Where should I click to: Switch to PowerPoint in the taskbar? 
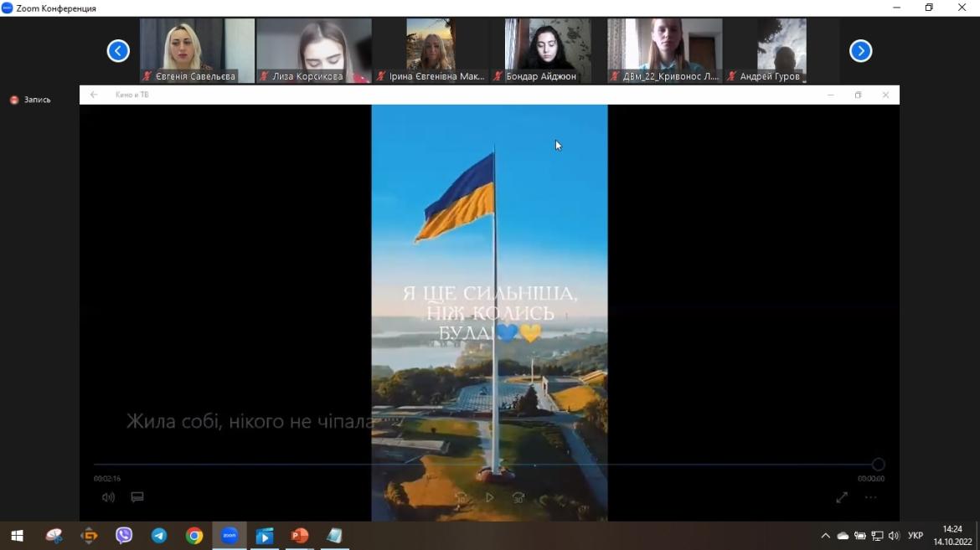pyautogui.click(x=300, y=536)
